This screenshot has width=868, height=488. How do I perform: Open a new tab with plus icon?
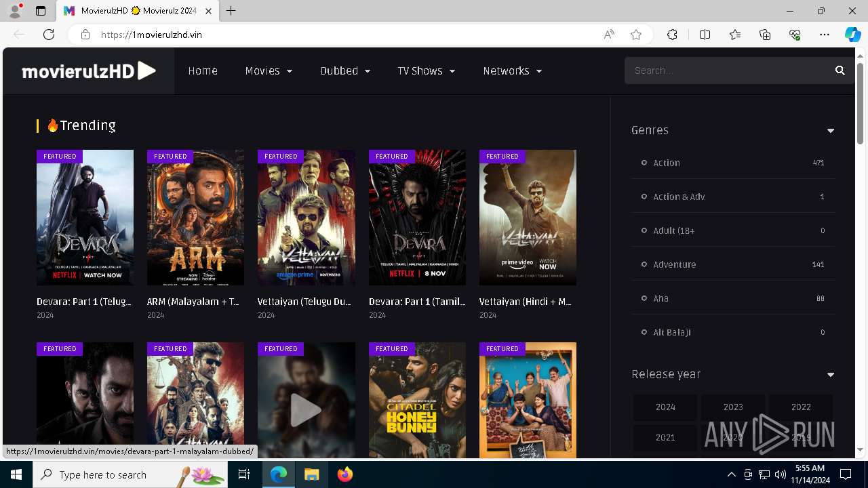[231, 11]
